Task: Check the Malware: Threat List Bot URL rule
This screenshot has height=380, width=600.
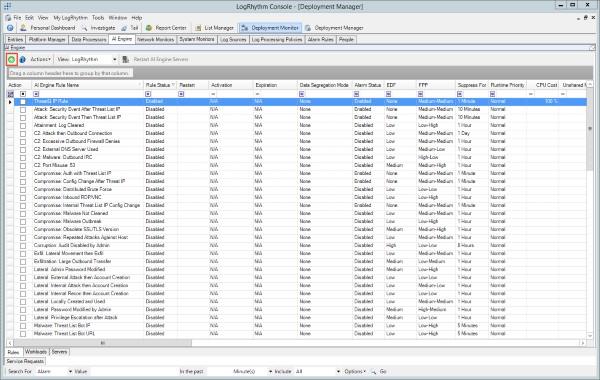Action: point(23,334)
